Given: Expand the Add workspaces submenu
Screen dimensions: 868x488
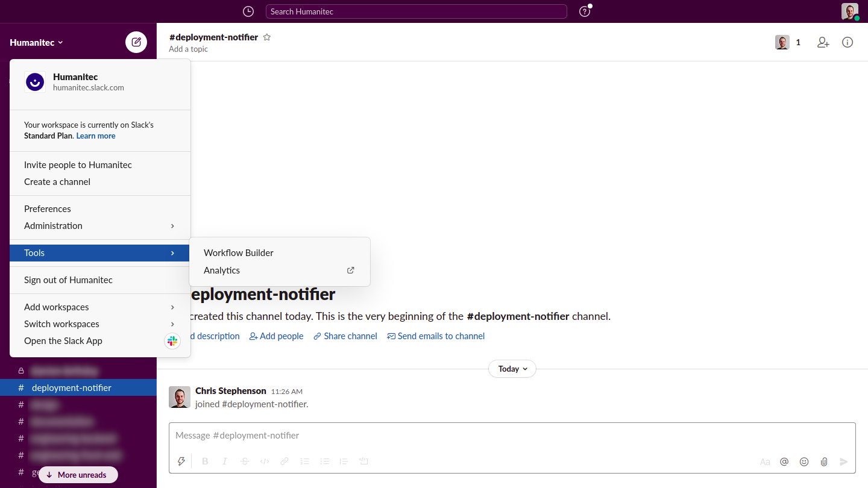Looking at the screenshot, I should tap(100, 307).
